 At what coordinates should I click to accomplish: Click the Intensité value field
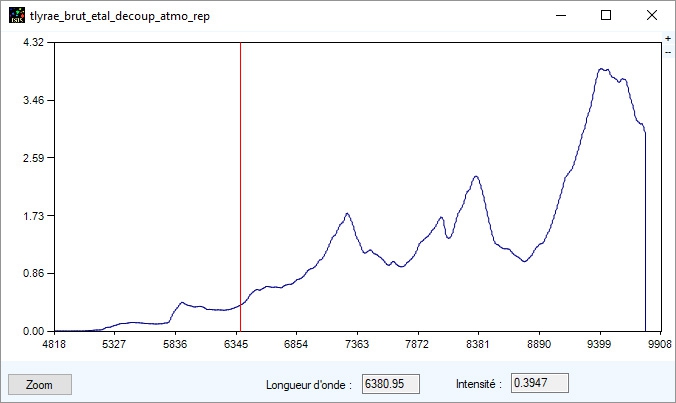click(540, 383)
